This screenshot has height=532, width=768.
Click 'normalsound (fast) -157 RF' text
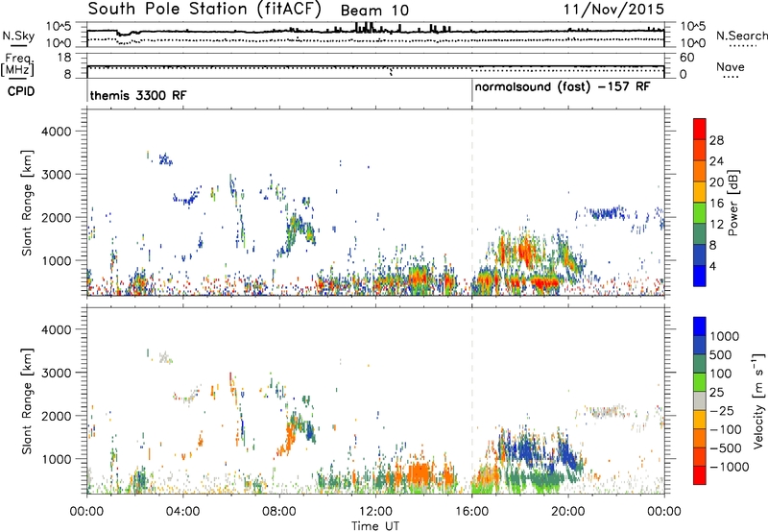point(563,87)
